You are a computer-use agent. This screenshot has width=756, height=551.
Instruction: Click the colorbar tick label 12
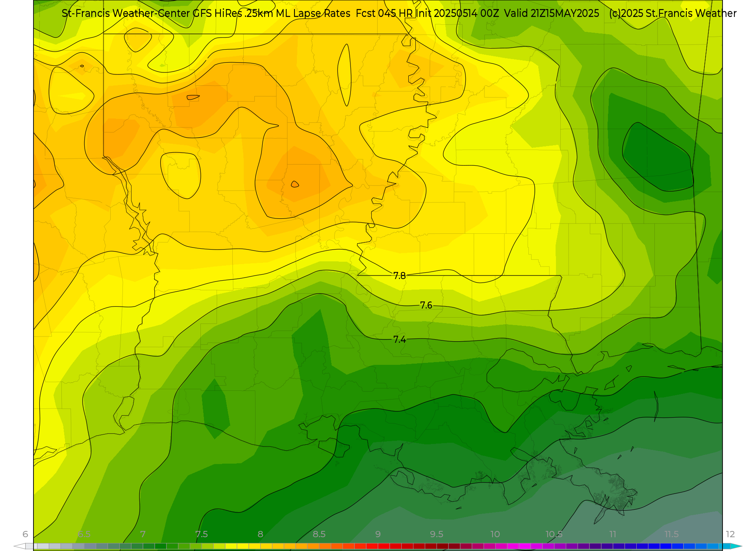coord(730,534)
